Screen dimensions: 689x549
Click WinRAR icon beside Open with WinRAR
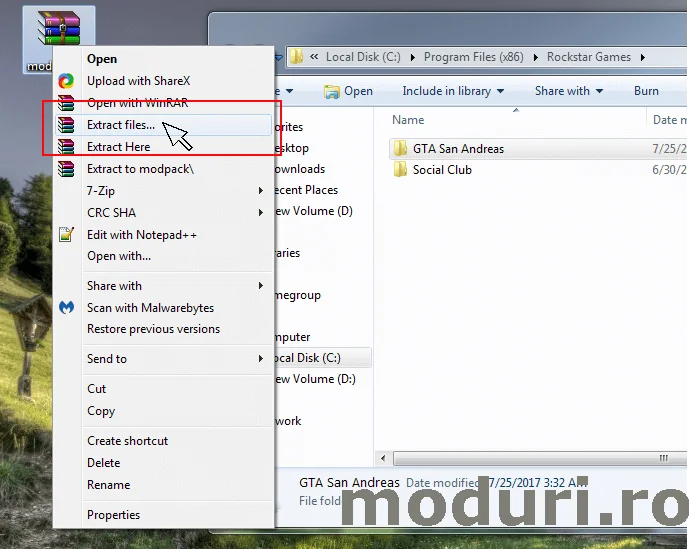[x=66, y=103]
